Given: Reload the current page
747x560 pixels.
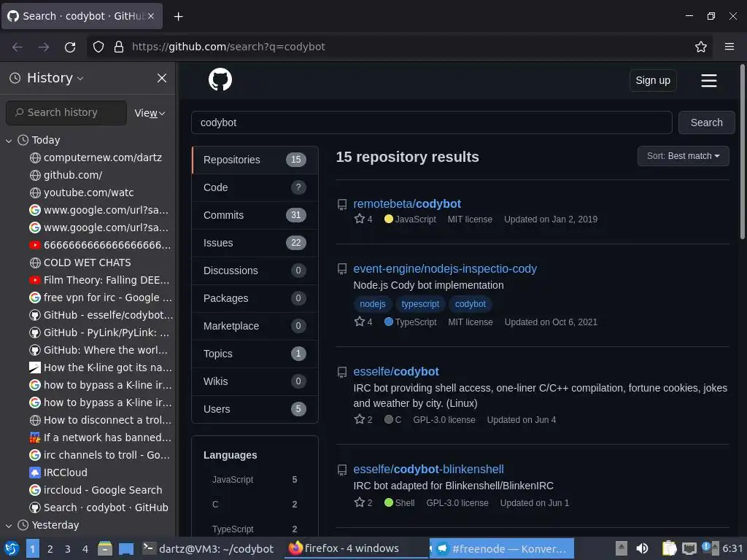Looking at the screenshot, I should pyautogui.click(x=70, y=47).
